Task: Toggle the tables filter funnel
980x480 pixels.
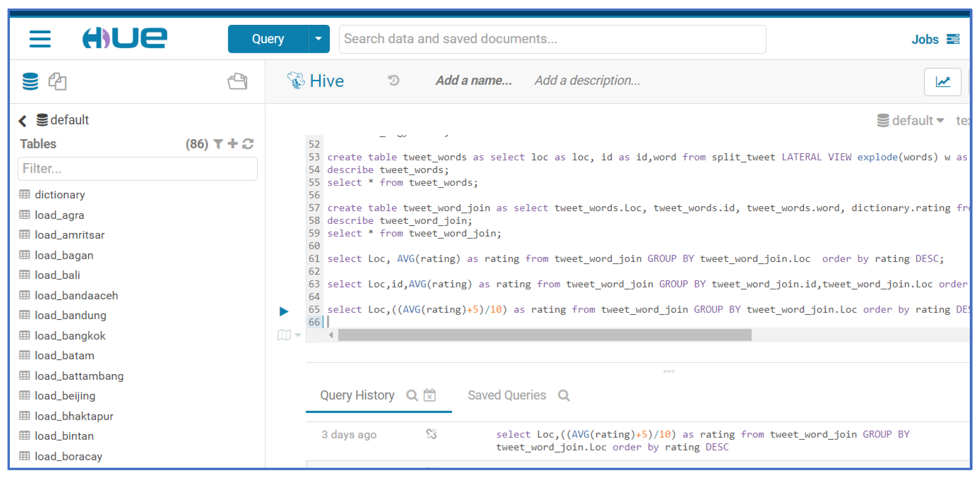Action: pyautogui.click(x=218, y=144)
